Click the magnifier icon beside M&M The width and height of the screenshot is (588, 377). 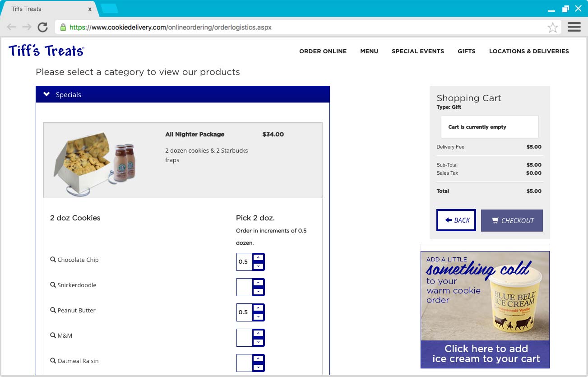(53, 335)
